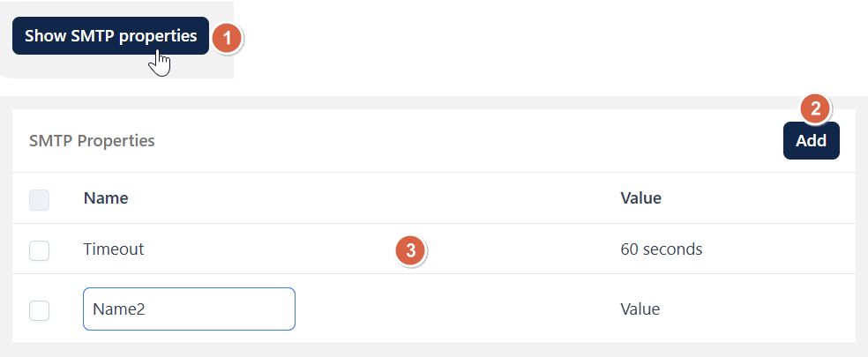868x357 pixels.
Task: Select the new Name2 property row
Action: (434, 309)
